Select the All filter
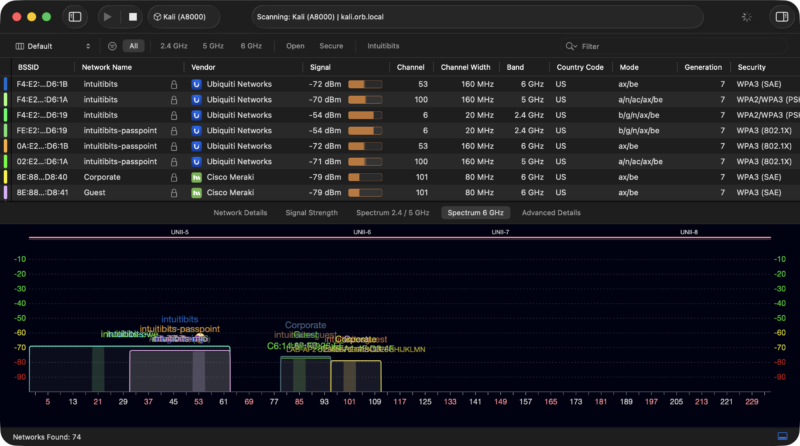800x446 pixels. click(x=134, y=46)
